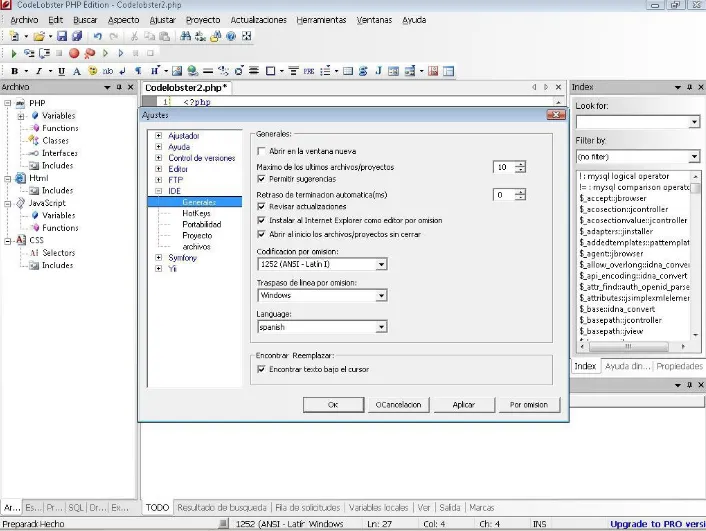The image size is (706, 531).
Task: Click the Insert image icon
Action: (x=177, y=71)
